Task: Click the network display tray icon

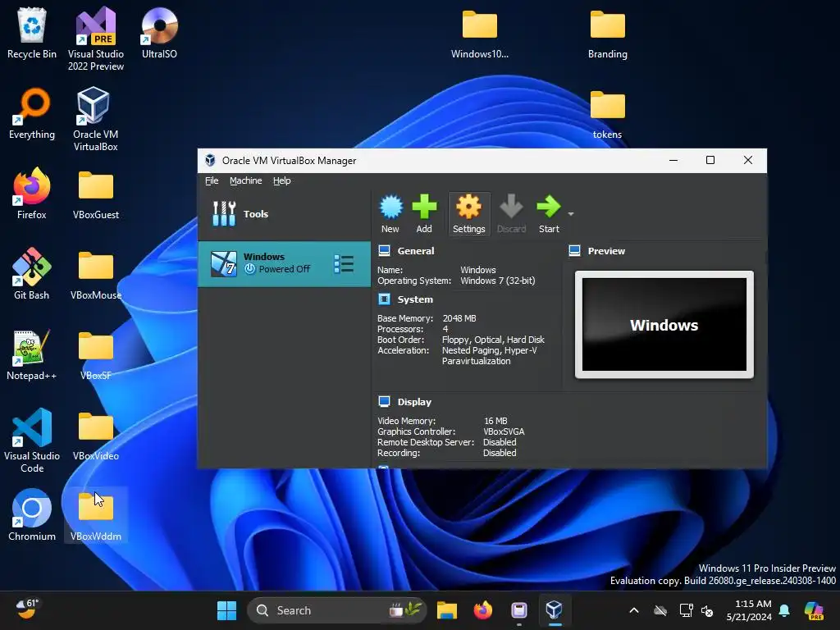Action: [x=686, y=610]
